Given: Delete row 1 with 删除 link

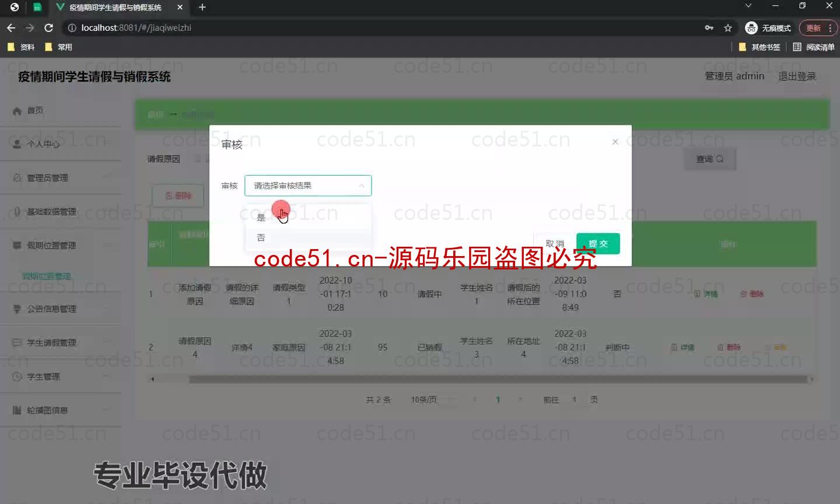Looking at the screenshot, I should click(752, 294).
